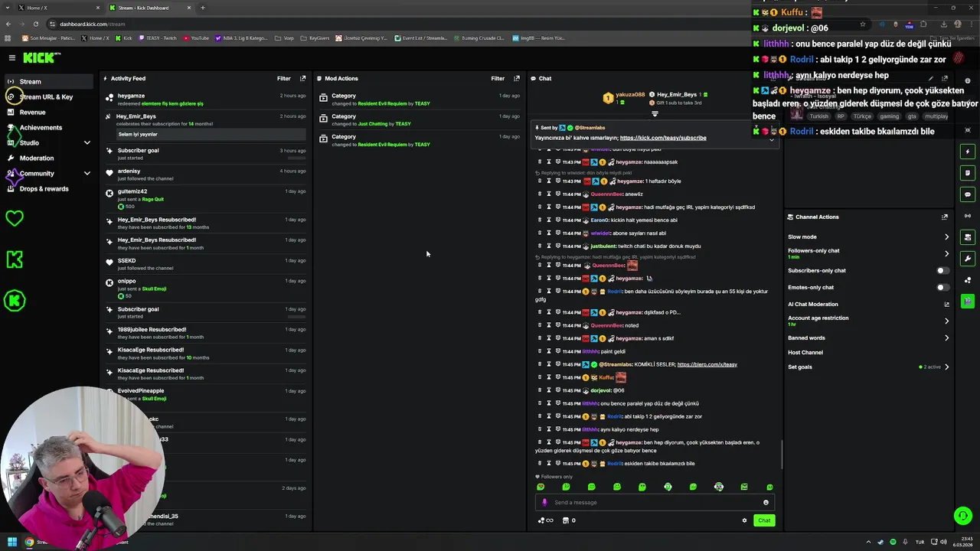
Task: Insert the last green emote from quick row
Action: pos(769,487)
